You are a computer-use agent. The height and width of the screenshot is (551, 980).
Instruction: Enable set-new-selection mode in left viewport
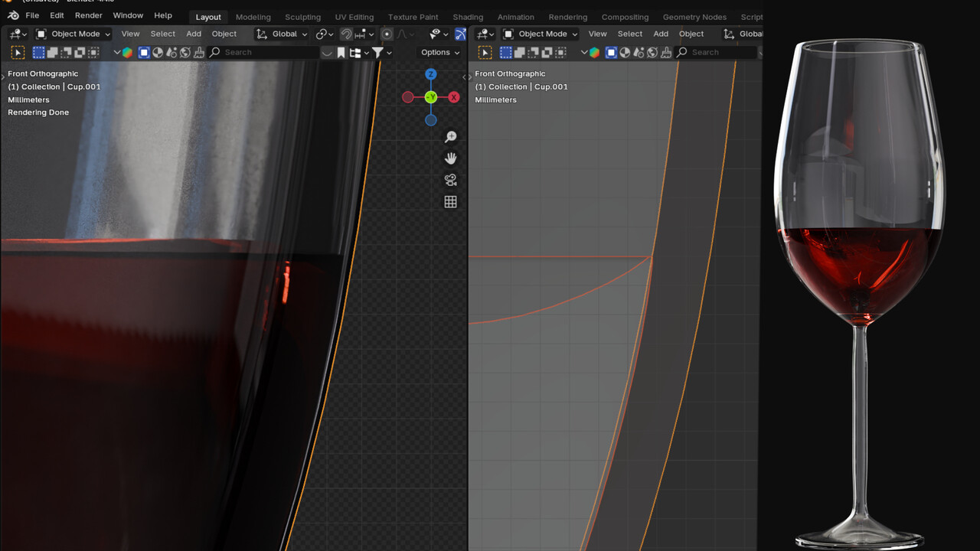[x=38, y=52]
